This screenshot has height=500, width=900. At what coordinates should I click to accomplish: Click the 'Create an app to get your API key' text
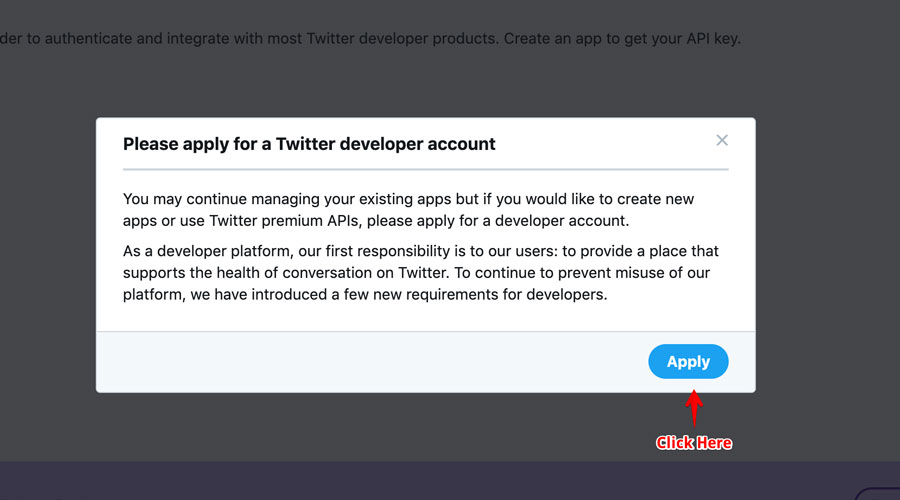pos(622,38)
